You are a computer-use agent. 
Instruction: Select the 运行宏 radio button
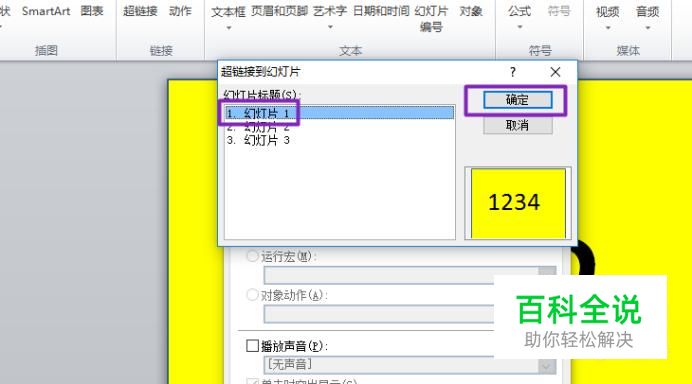pyautogui.click(x=252, y=256)
